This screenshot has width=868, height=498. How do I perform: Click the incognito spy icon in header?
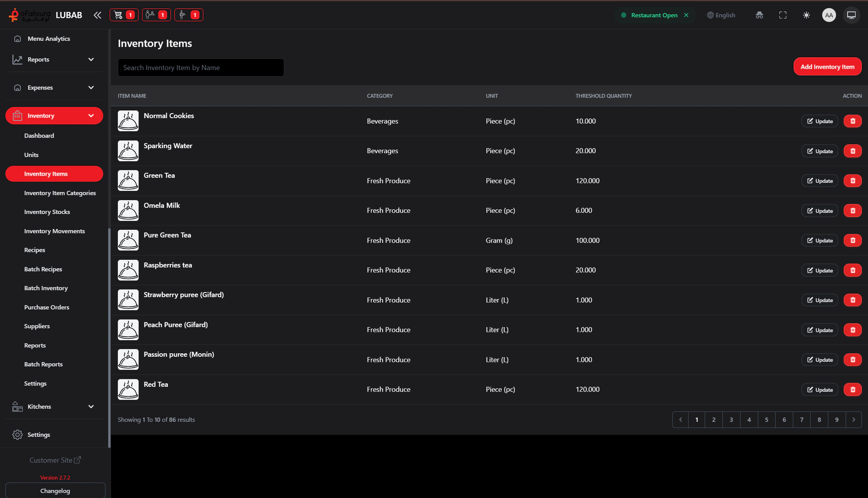click(x=759, y=15)
